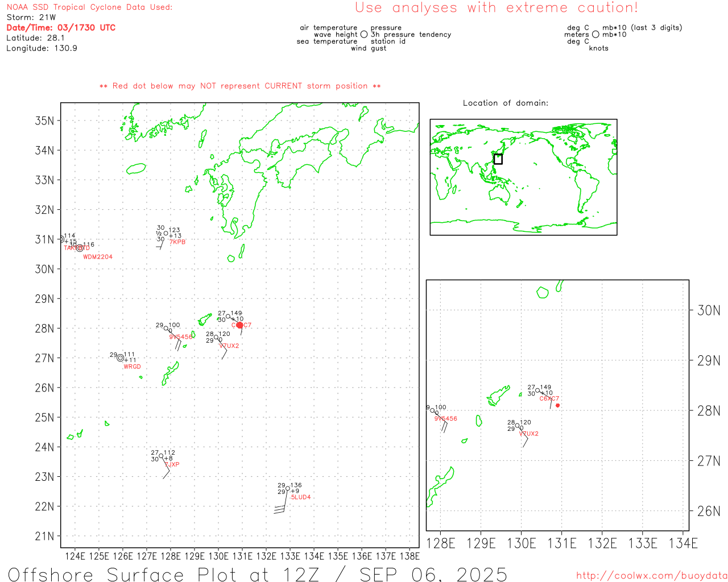Select station label 5LUD4
The image size is (728, 582).
301,497
